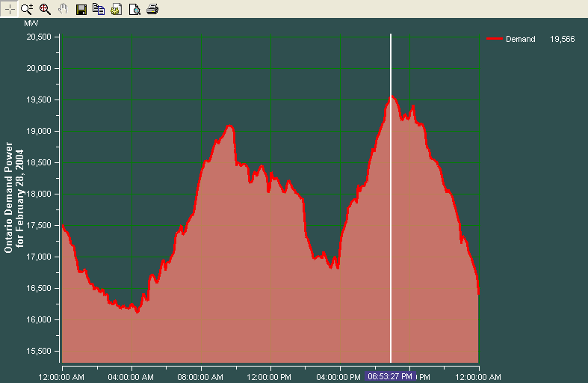The height and width of the screenshot is (383, 588).
Task: Save the chart with floppy disk icon
Action: pyautogui.click(x=81, y=9)
